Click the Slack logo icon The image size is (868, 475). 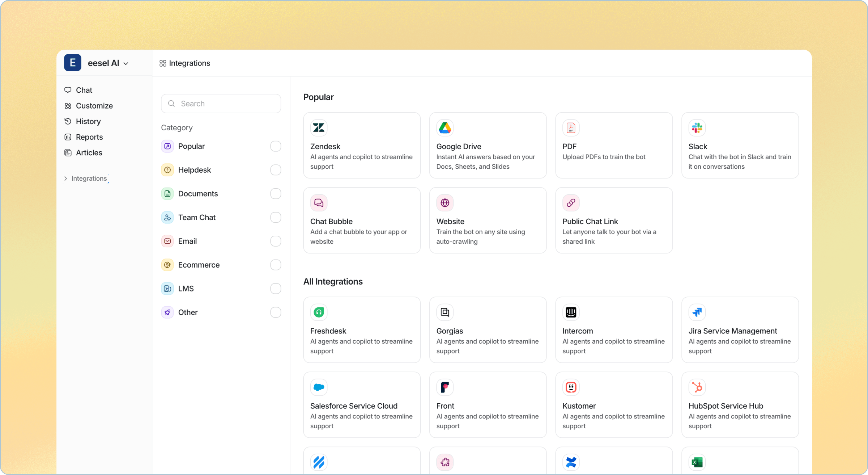point(697,128)
